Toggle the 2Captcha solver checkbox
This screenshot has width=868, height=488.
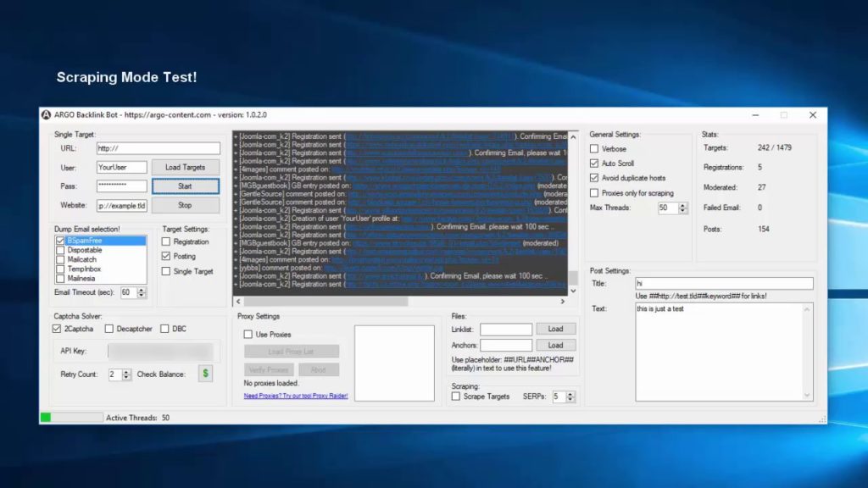[x=57, y=329]
